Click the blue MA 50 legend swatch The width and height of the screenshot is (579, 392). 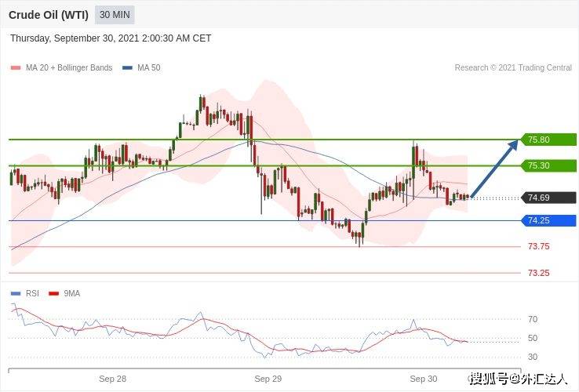[x=127, y=68]
